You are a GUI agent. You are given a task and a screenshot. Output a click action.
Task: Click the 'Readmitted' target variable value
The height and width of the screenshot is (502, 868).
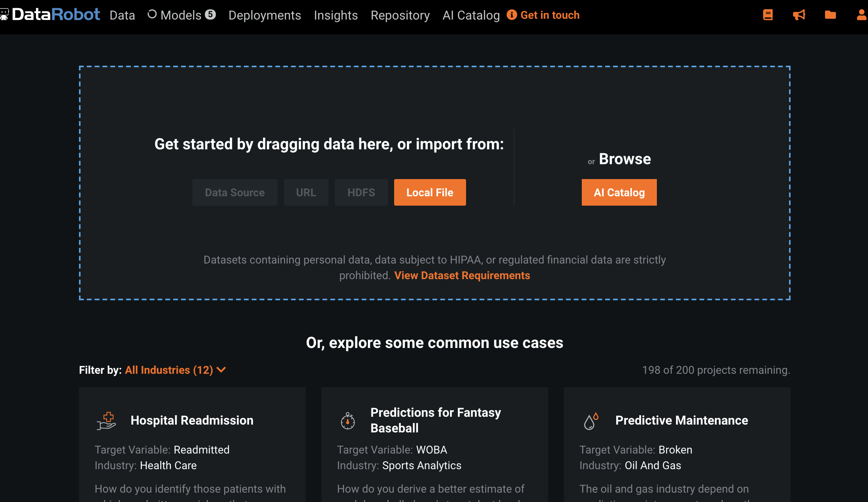point(202,450)
